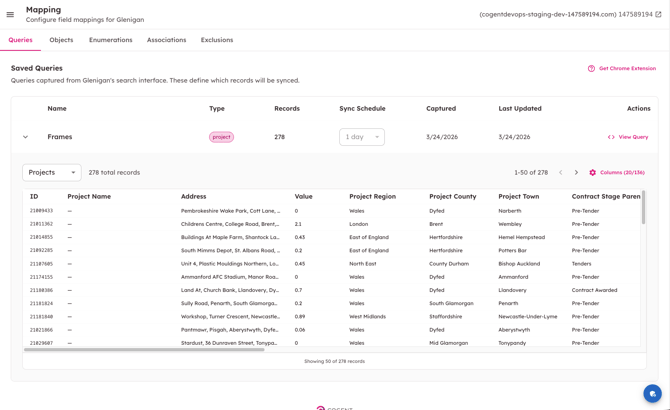Click the Newcastle-Under-Lyme town cell

[x=528, y=317]
